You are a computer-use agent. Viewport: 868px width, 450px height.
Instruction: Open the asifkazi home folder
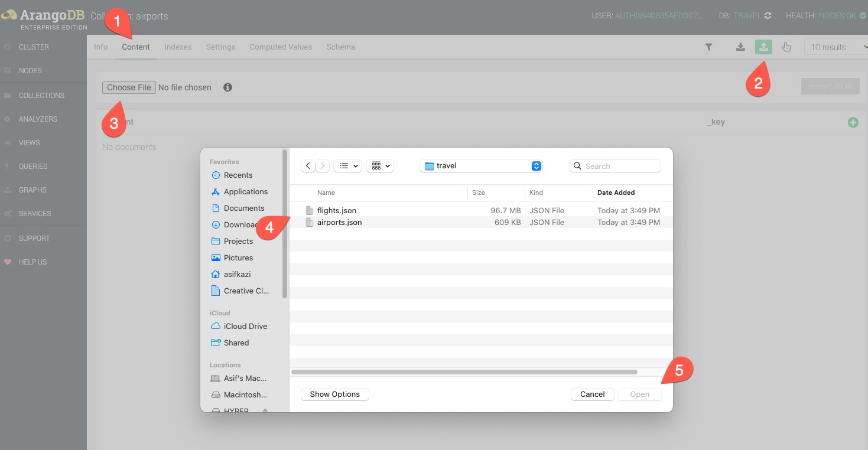coord(237,274)
